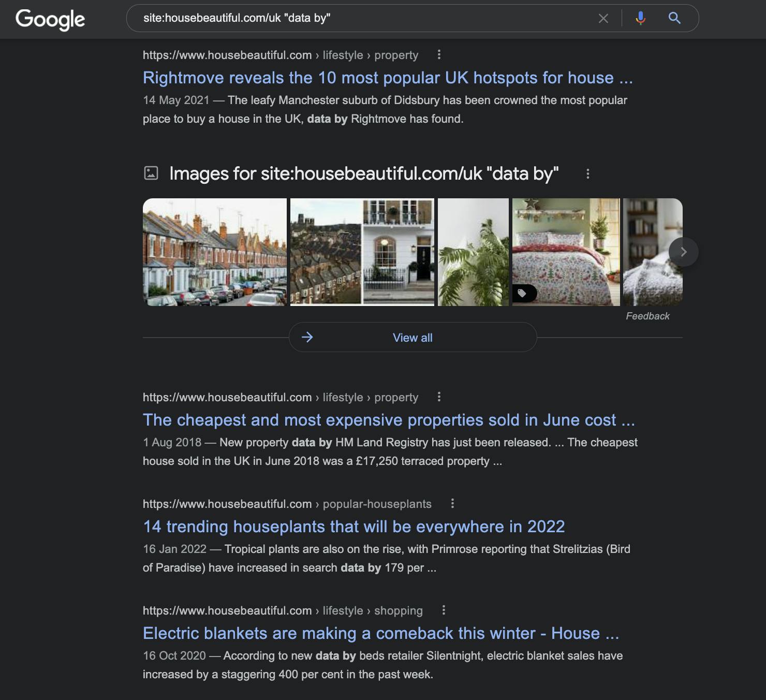This screenshot has height=700, width=766.
Task: Click Rightmove result URL breadcrumb
Action: (281, 55)
